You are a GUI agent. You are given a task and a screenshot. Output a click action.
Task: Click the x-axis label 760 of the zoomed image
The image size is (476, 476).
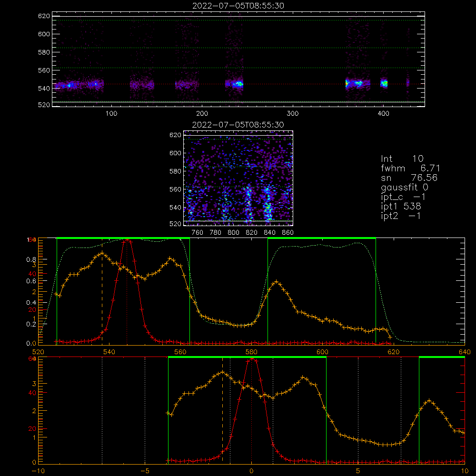198,233
